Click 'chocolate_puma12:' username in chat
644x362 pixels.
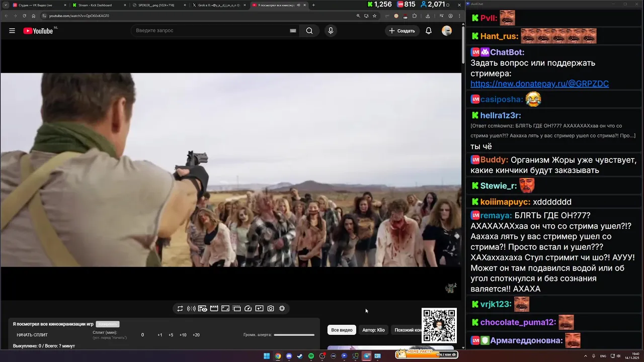click(518, 323)
